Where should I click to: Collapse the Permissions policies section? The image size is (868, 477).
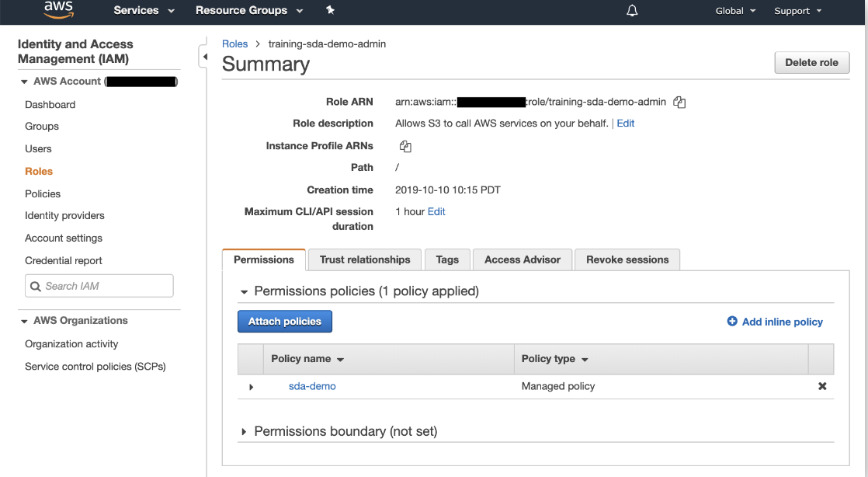tap(244, 291)
